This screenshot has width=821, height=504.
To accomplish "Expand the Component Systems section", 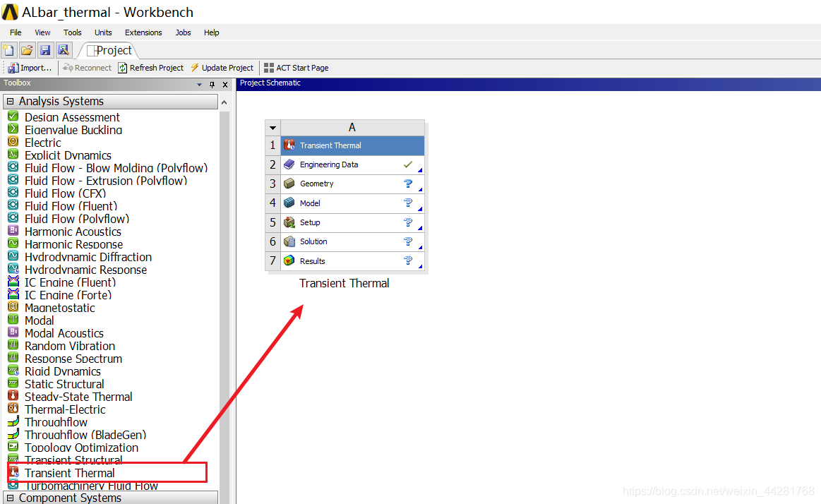I will click(10, 498).
